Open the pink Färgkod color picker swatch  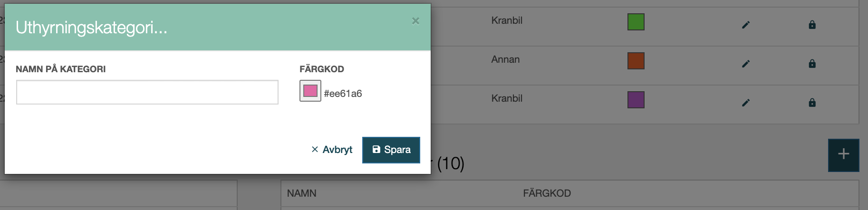click(310, 91)
